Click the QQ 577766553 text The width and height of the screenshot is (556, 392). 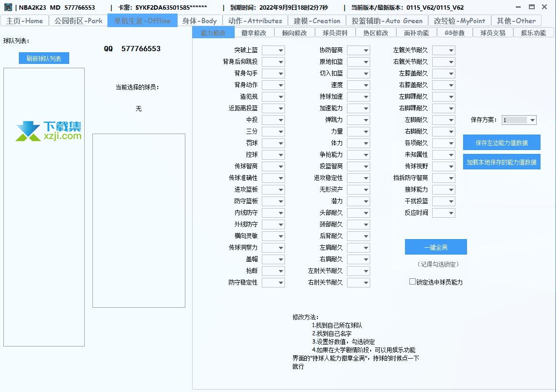coord(132,48)
